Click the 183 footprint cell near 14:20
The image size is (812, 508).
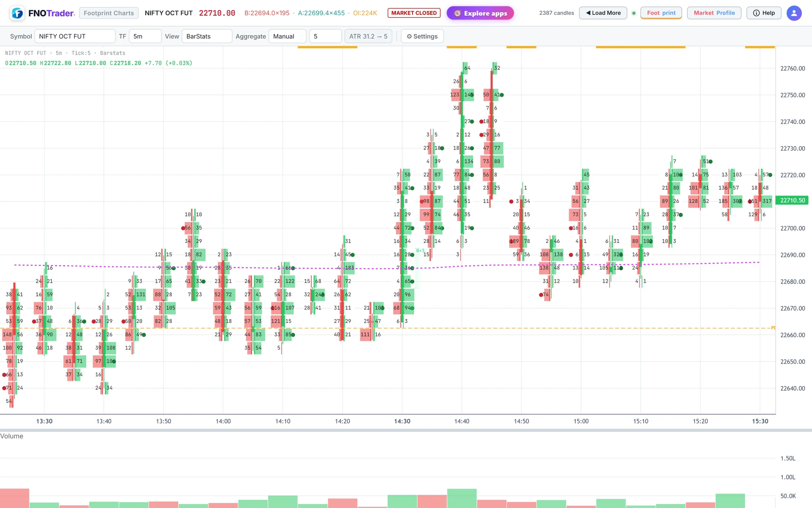tap(349, 268)
